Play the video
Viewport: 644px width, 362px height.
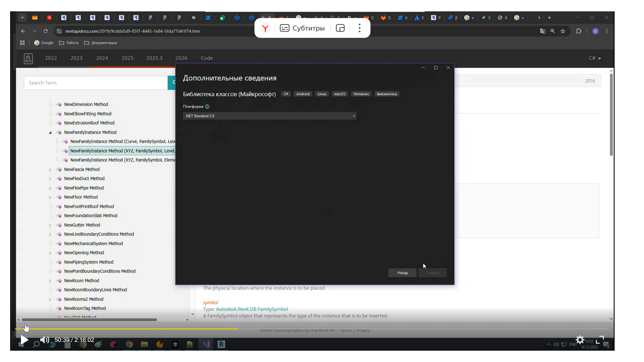click(24, 340)
